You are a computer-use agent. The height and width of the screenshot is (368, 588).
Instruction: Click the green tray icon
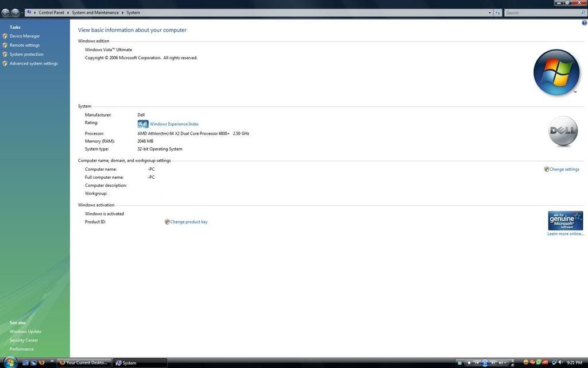click(539, 362)
